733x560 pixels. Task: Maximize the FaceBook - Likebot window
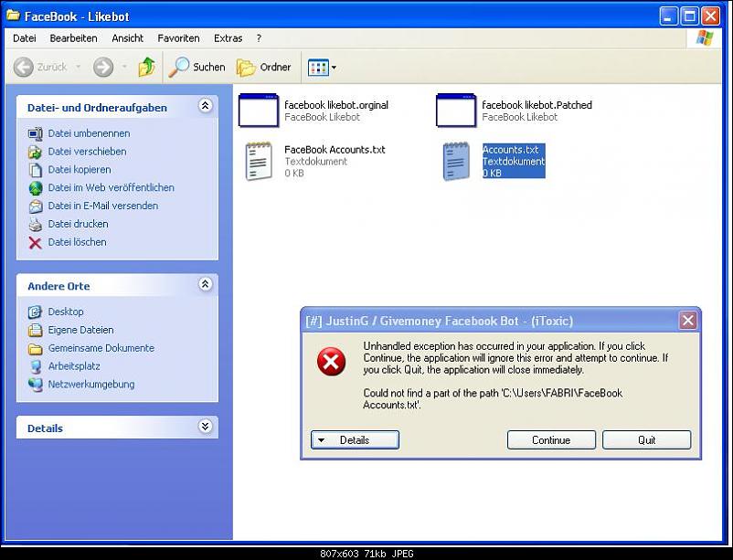(689, 16)
